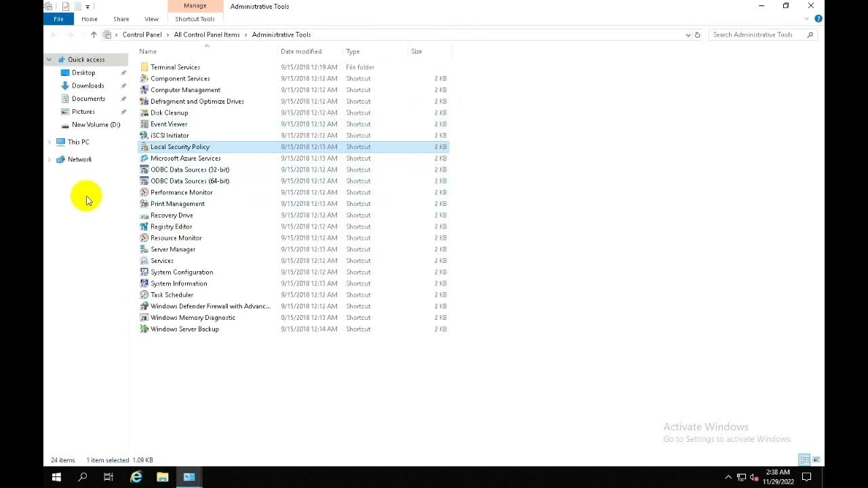Select the Services gear icon
This screenshot has height=488, width=868.
pyautogui.click(x=144, y=261)
